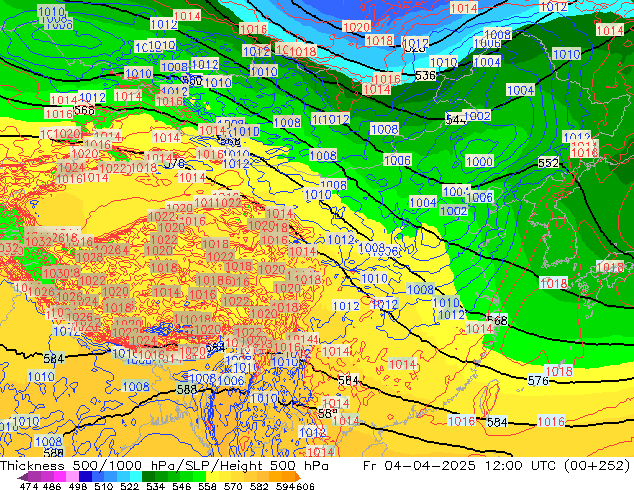This screenshot has width=634, height=490.
Task: Select the purple legend swatch above 474
Action: (x=34, y=477)
